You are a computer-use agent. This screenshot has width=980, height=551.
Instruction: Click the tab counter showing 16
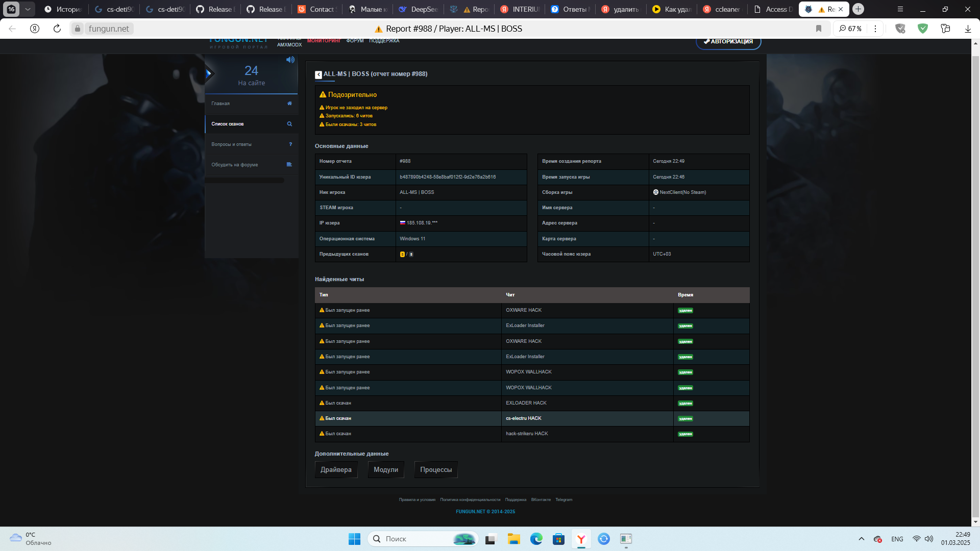(11, 9)
